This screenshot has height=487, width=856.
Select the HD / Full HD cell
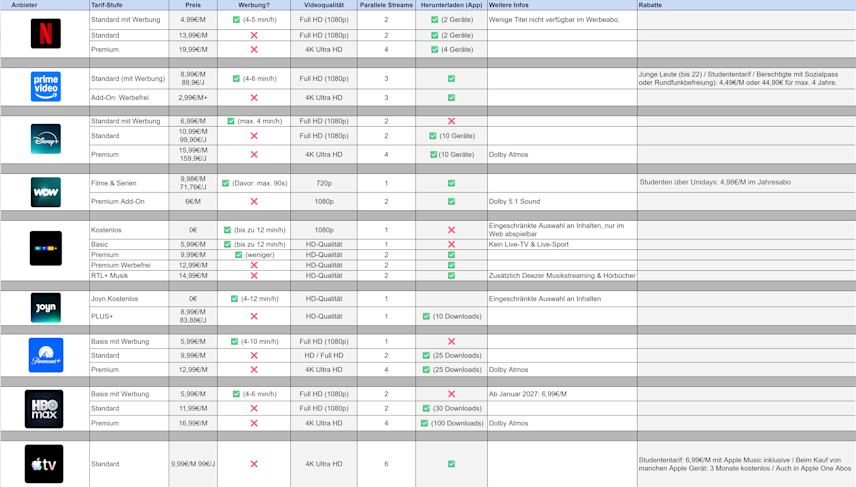pyautogui.click(x=324, y=355)
